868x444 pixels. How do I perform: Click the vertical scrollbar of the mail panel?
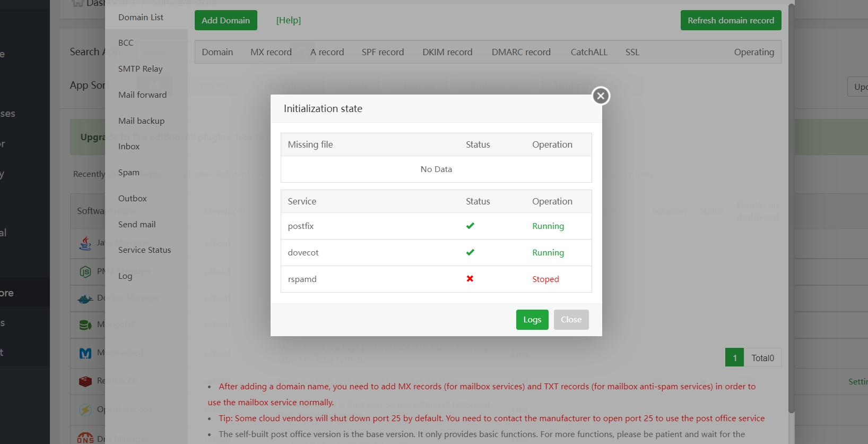[x=791, y=207]
